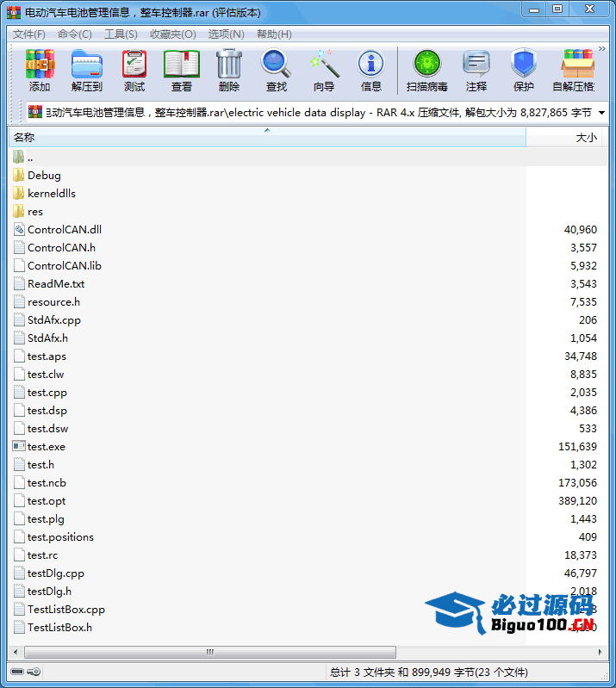This screenshot has width=616, height=688.
Task: Launch the Wizard (向导) wand icon
Action: point(324,71)
